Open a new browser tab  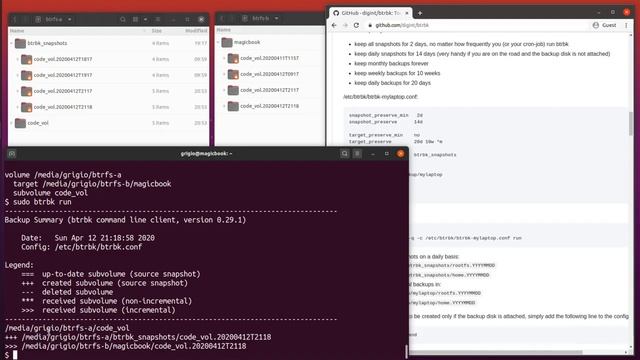coord(420,13)
